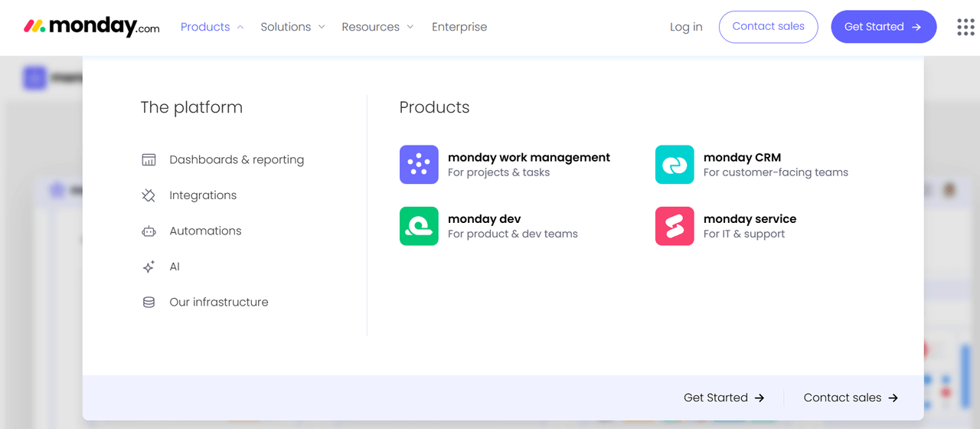Click arrow next to footer Get Started
Viewport: 980px width, 429px height.
pyautogui.click(x=759, y=398)
